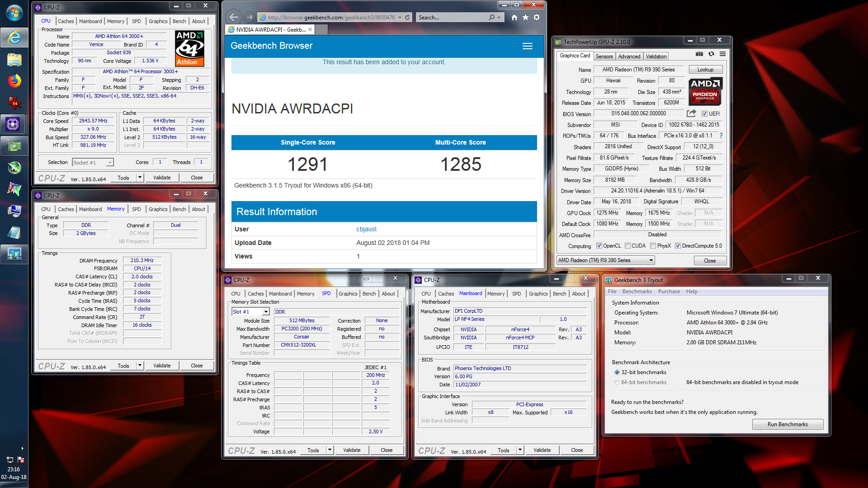The image size is (868, 488).
Task: Open the search provider dropdown arrow
Action: pos(499,18)
